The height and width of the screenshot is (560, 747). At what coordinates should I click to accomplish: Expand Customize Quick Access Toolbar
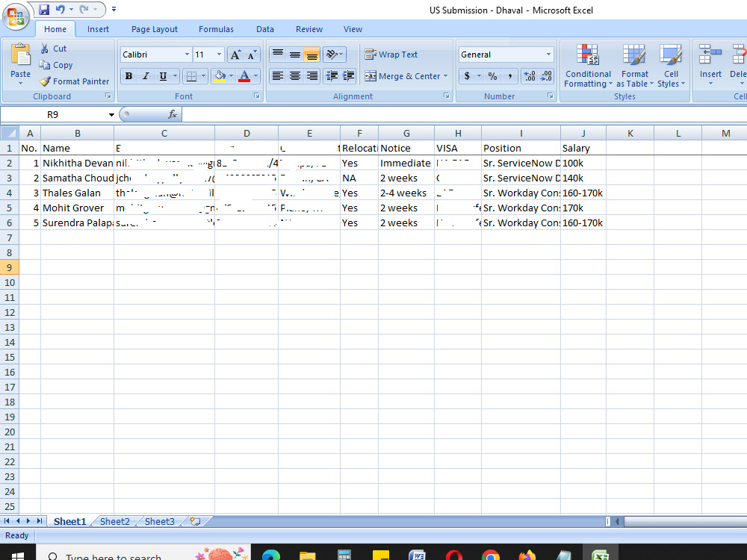pos(114,9)
